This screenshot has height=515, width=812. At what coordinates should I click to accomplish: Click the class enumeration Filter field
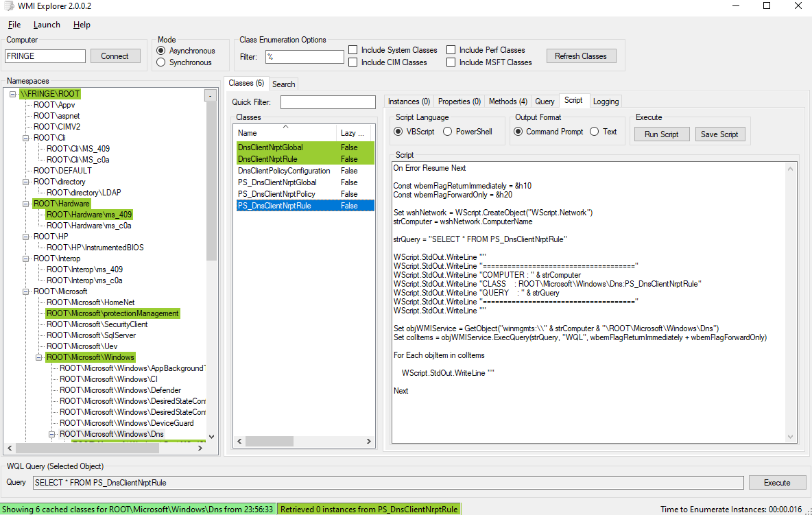tap(304, 57)
